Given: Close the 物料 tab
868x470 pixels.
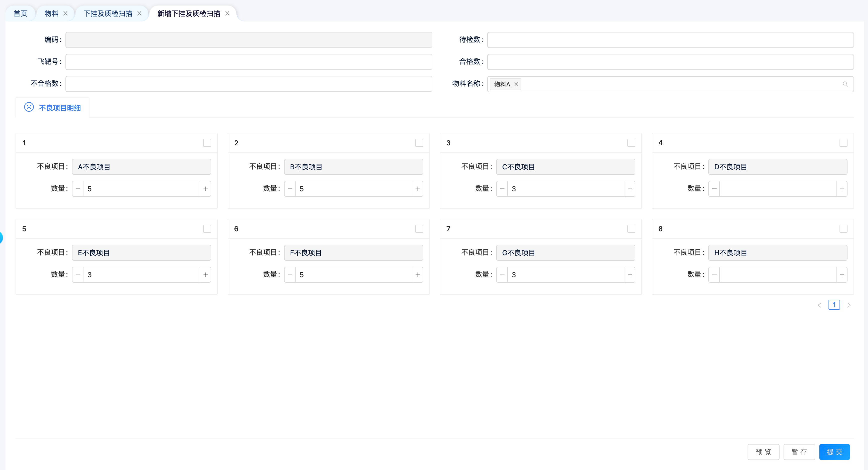Looking at the screenshot, I should coord(65,13).
